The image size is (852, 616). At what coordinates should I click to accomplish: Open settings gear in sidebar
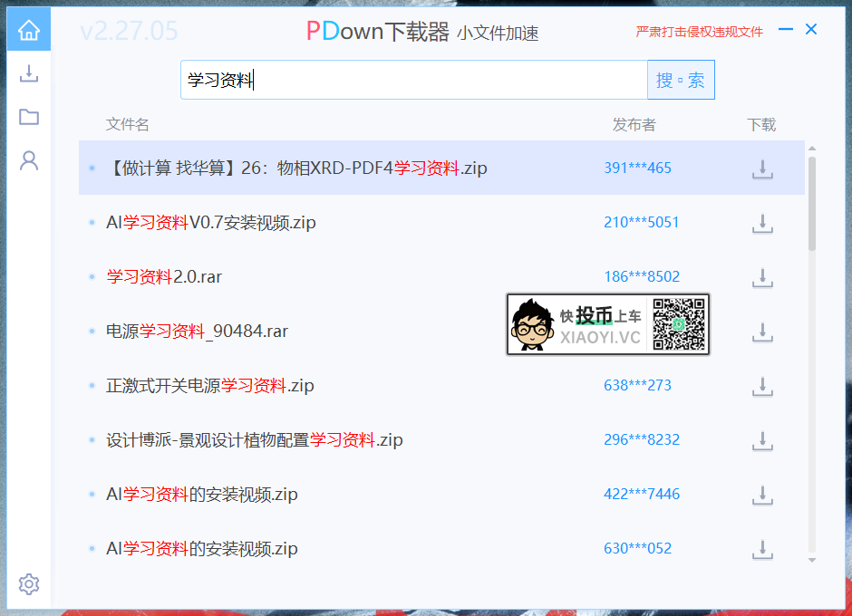(29, 584)
